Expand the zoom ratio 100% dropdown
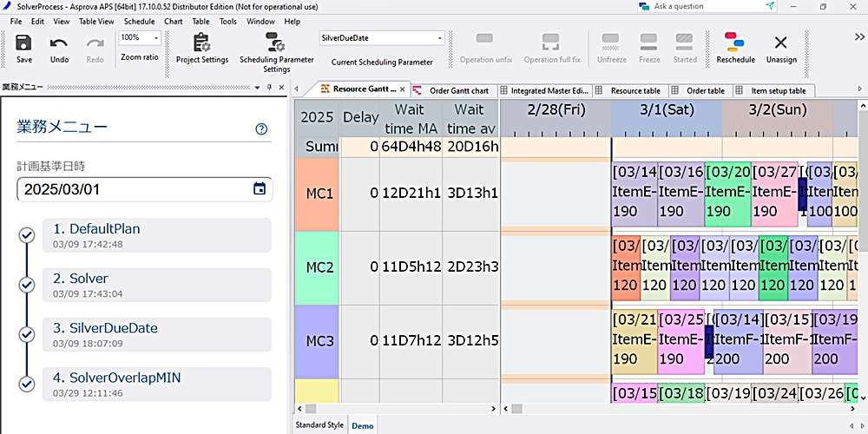868x434 pixels. pos(156,38)
